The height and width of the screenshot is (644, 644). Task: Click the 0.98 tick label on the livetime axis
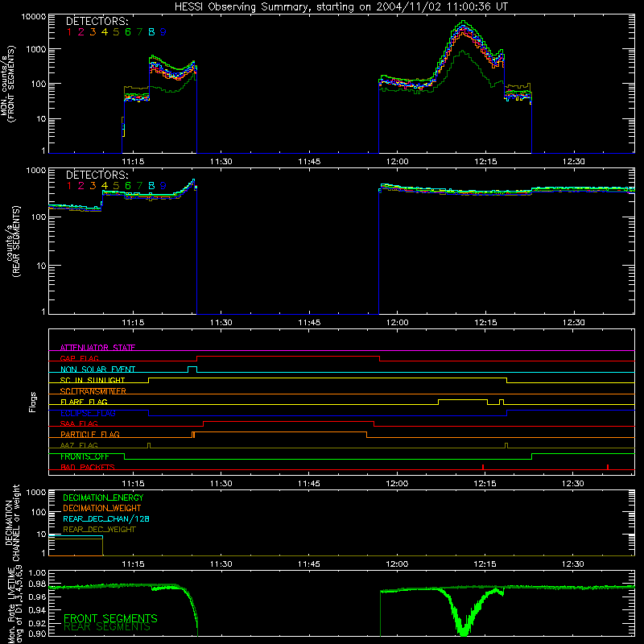coord(38,584)
